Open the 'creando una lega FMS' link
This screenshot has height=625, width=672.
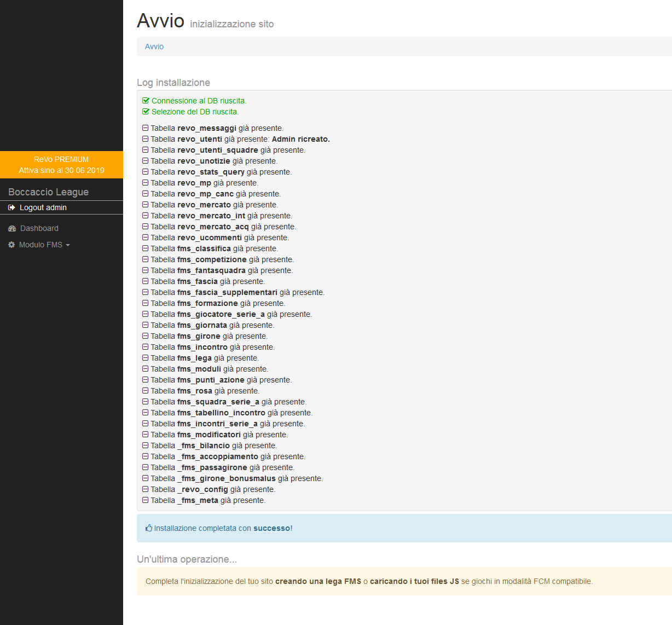[x=318, y=581]
